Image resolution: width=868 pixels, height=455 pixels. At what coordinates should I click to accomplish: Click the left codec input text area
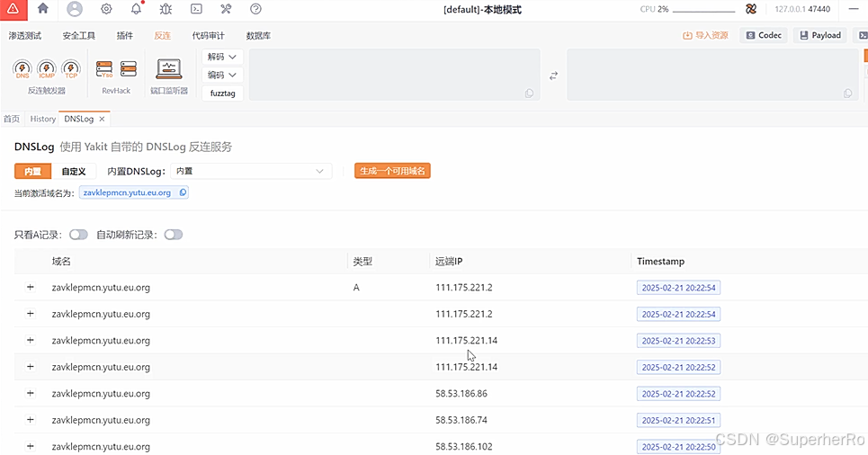394,75
